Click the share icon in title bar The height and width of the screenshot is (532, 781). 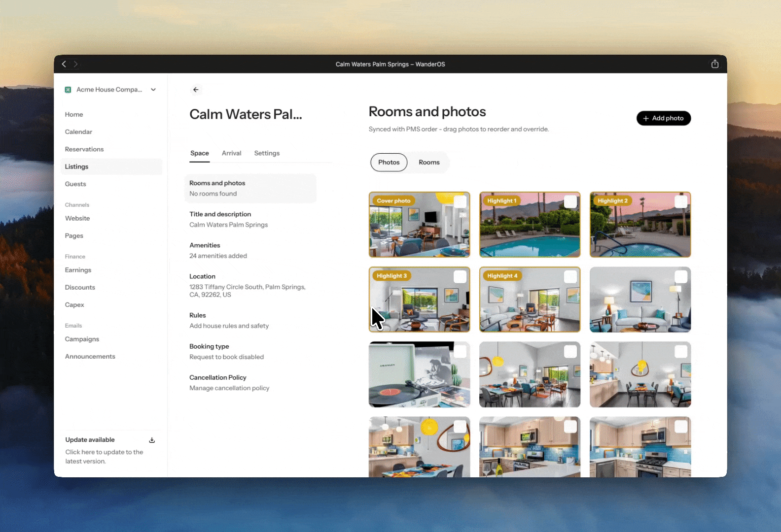click(715, 64)
